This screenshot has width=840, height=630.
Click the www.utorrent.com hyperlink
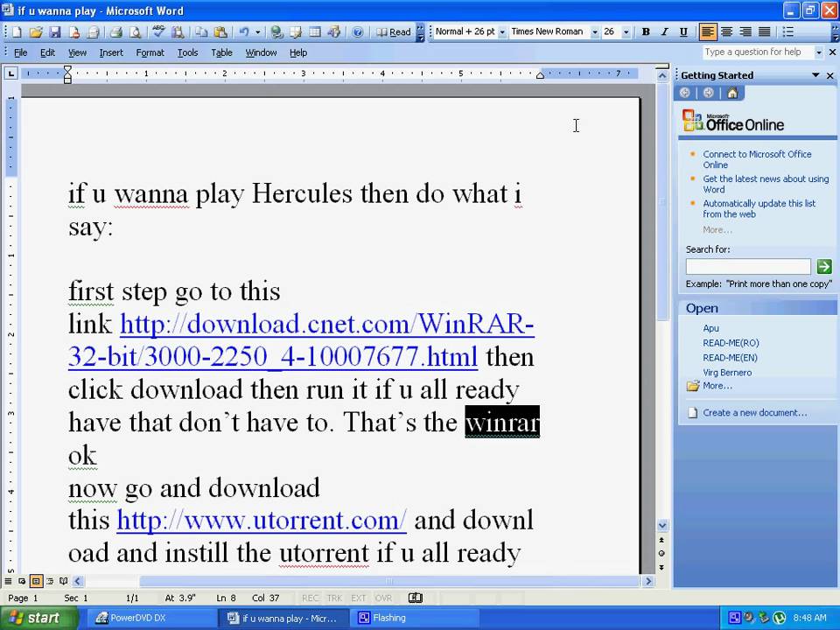click(262, 520)
